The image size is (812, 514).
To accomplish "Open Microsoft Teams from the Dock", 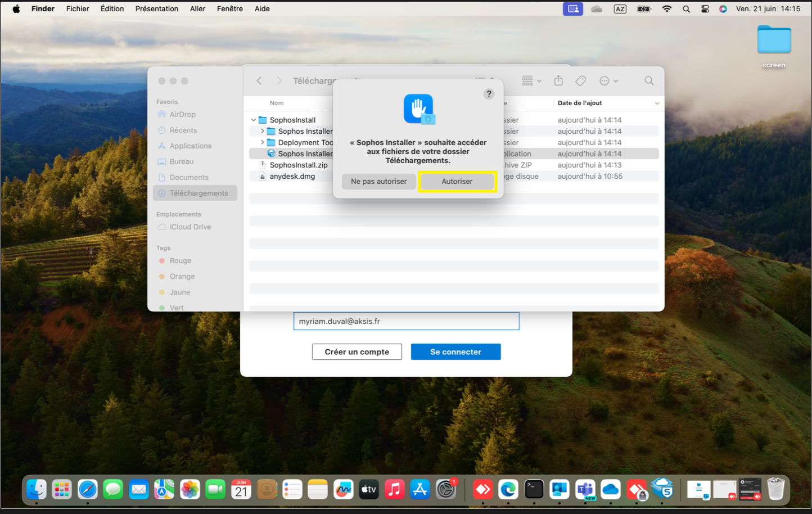I will [585, 490].
